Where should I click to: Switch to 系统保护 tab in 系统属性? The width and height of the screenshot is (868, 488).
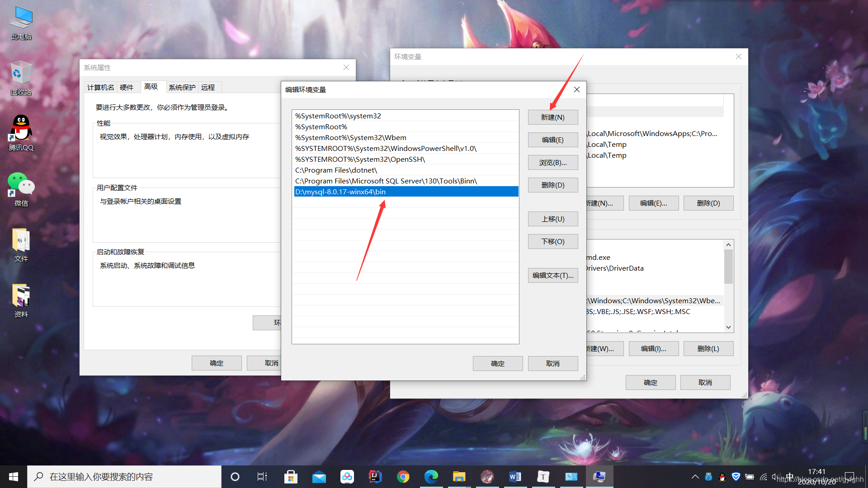182,88
